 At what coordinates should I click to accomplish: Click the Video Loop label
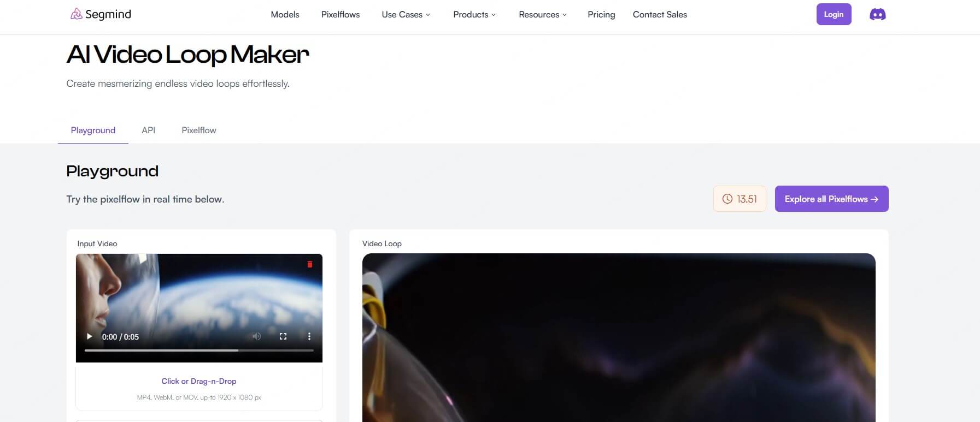[382, 243]
